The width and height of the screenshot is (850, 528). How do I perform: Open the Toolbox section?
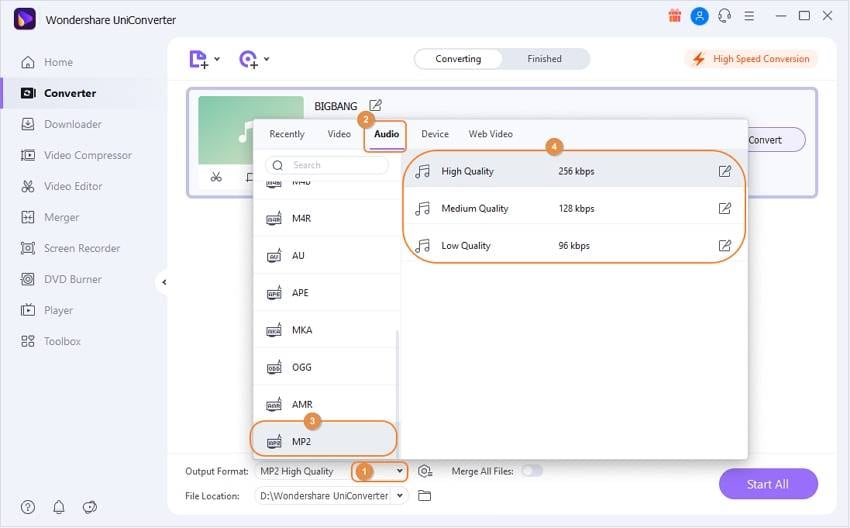(x=50, y=341)
